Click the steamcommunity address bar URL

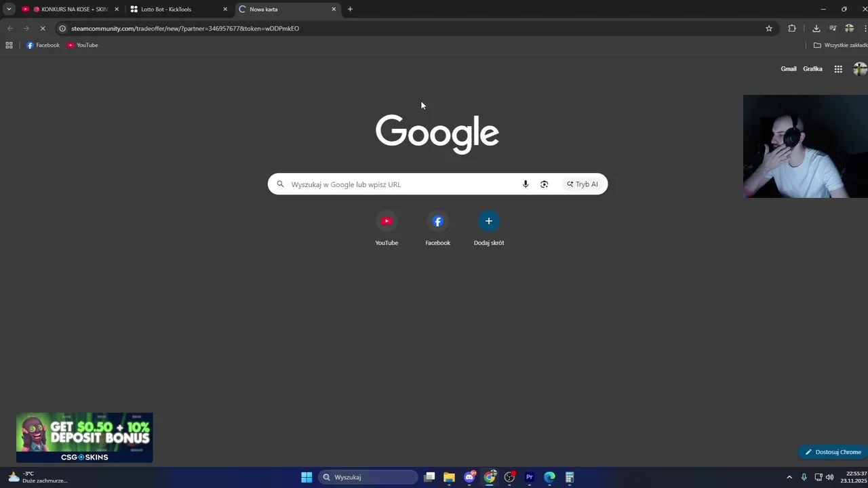[185, 28]
